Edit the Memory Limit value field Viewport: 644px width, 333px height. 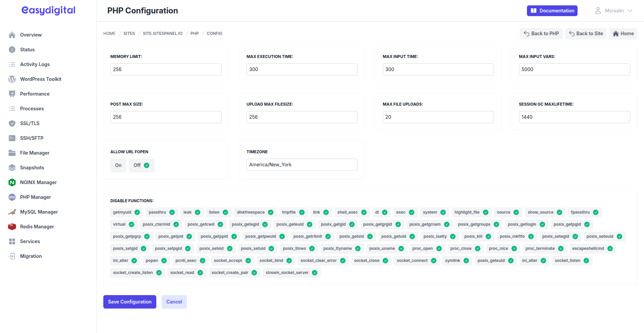(166, 69)
